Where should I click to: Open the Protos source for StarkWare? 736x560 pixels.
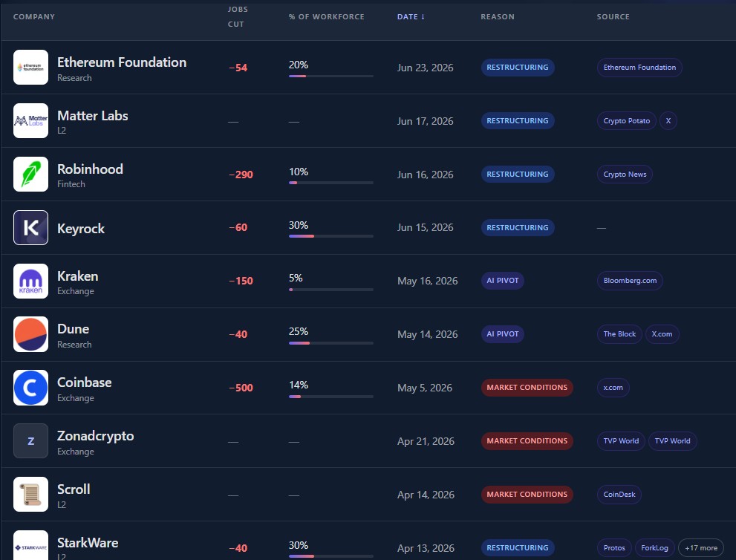[614, 548]
